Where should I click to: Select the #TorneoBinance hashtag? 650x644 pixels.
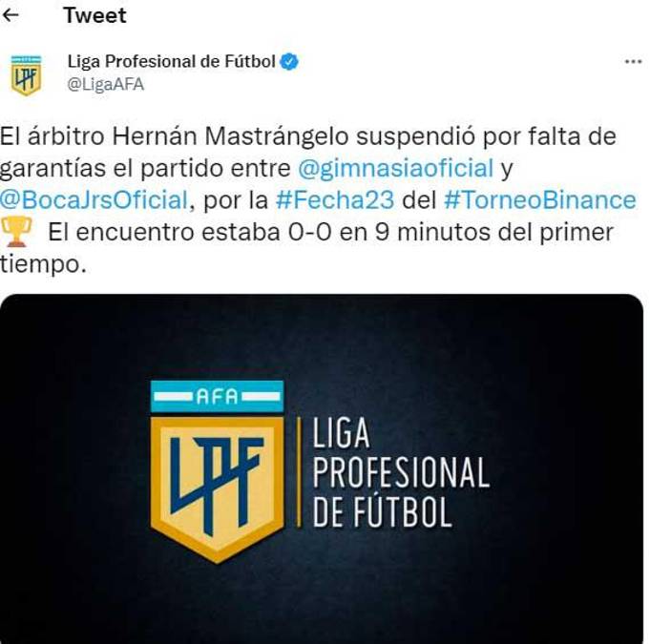tap(539, 199)
